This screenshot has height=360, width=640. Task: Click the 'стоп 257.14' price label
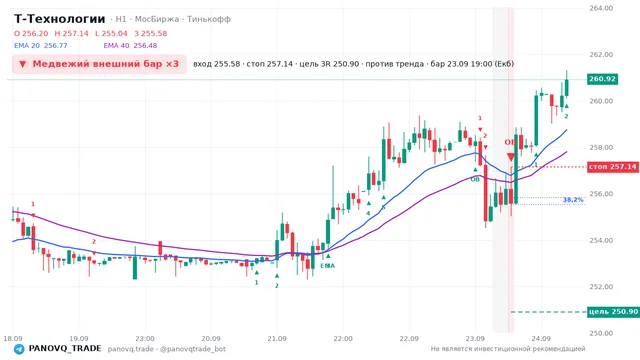pyautogui.click(x=613, y=167)
